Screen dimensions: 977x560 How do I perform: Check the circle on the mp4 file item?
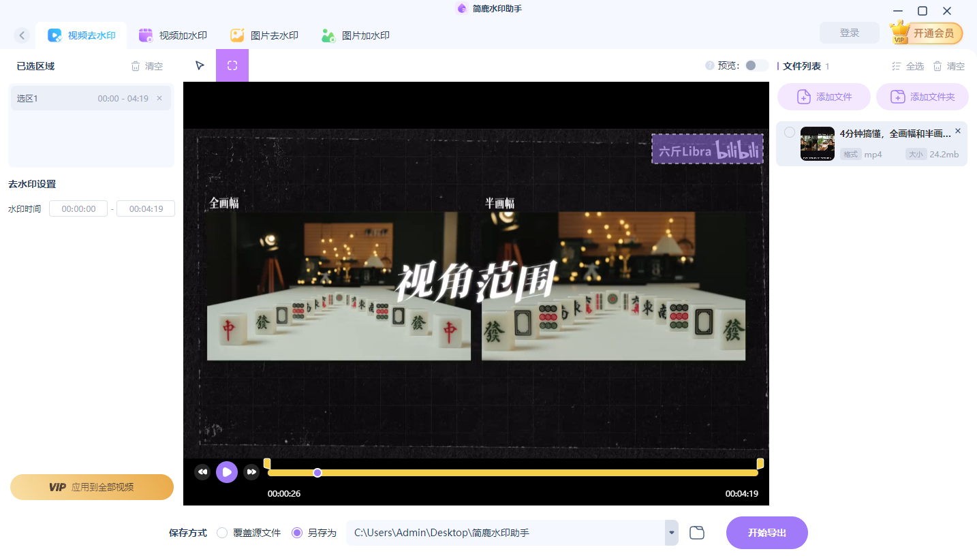point(788,132)
